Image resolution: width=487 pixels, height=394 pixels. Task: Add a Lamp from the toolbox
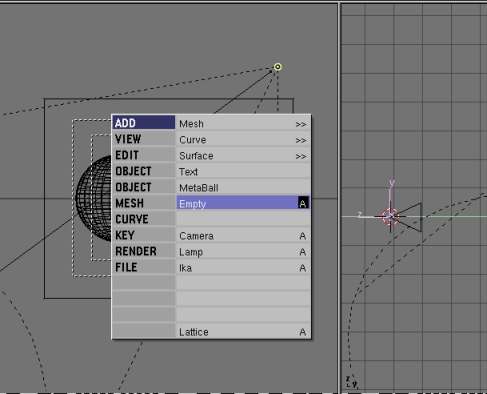pos(243,252)
